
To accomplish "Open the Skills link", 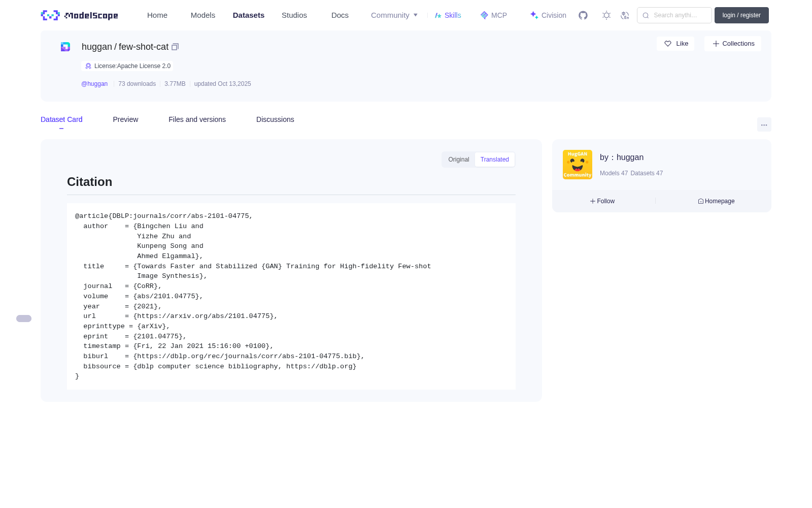I will (448, 15).
